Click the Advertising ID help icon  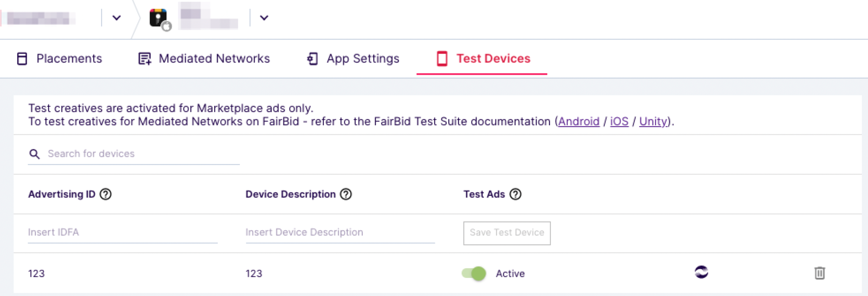pos(106,194)
